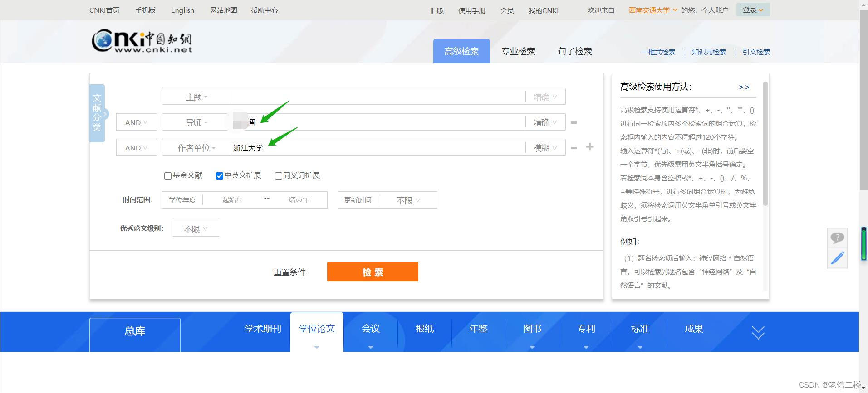The width and height of the screenshot is (868, 393).
Task: Click the 结束年 end year field
Action: point(299,200)
